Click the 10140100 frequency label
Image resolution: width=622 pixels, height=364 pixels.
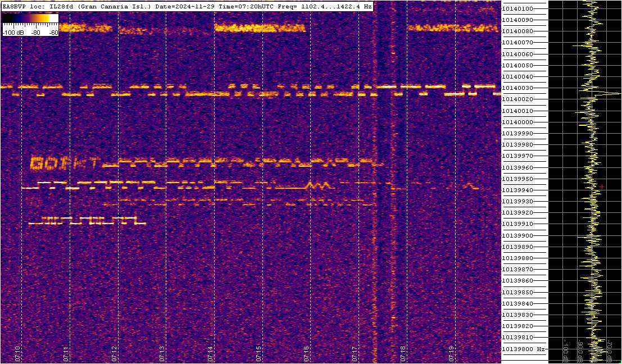(x=517, y=9)
